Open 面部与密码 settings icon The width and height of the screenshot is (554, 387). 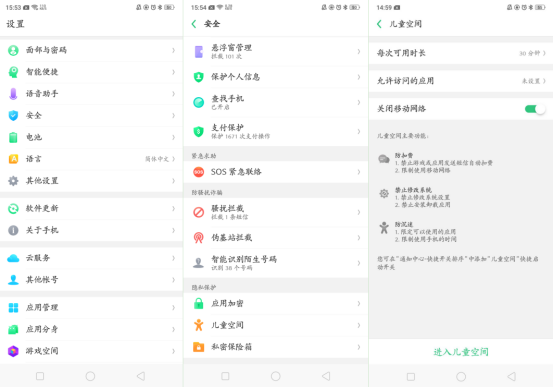click(13, 51)
